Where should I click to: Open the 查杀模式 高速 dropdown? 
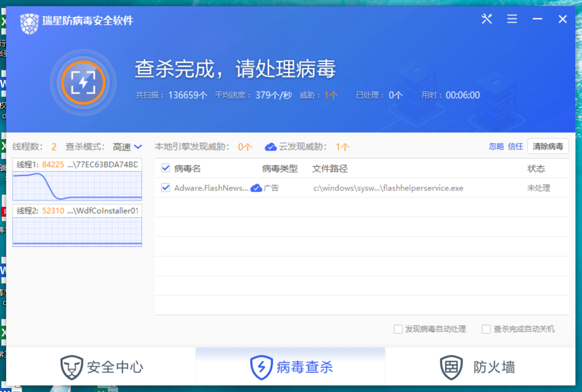click(128, 147)
